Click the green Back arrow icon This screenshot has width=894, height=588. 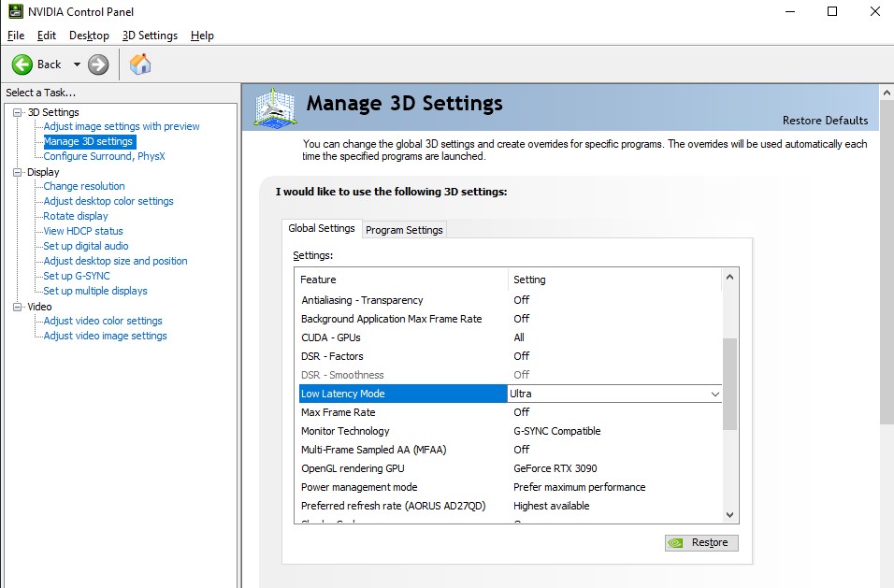pyautogui.click(x=22, y=65)
